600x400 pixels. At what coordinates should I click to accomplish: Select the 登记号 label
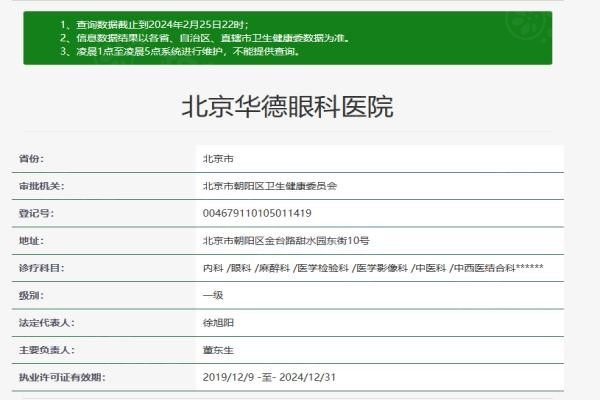(x=36, y=213)
